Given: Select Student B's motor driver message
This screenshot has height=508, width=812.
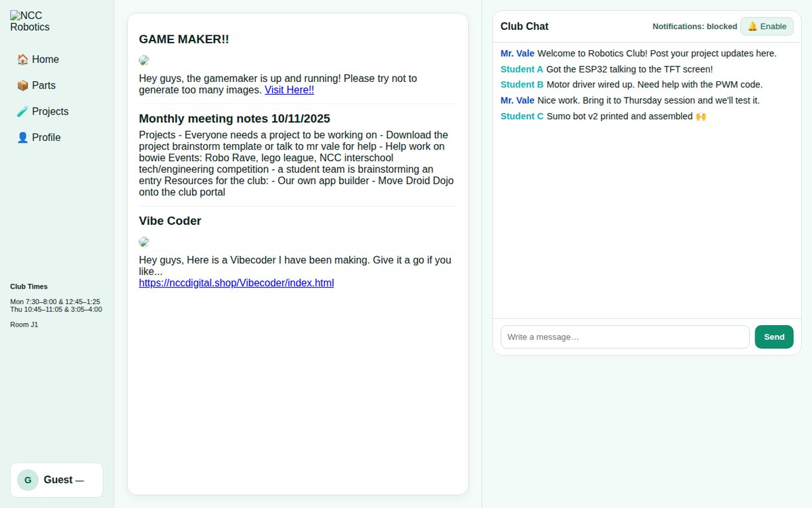Looking at the screenshot, I should 631,85.
